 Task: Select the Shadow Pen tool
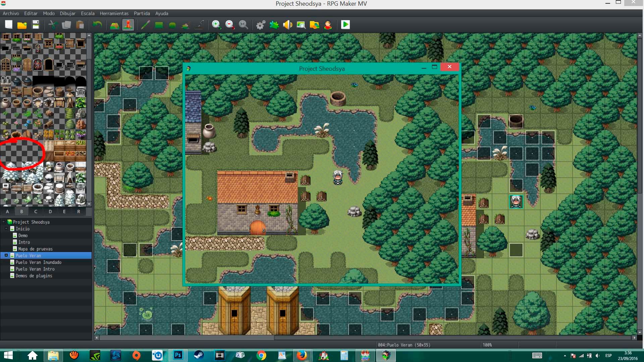click(199, 25)
